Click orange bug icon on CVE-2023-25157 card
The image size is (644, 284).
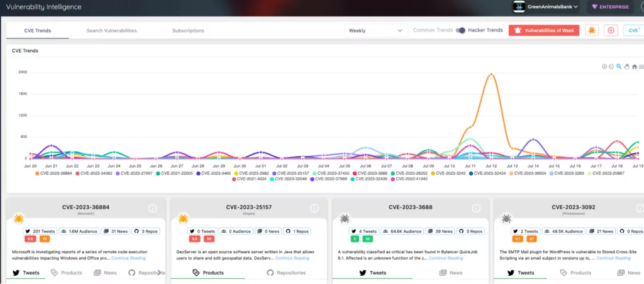click(x=183, y=218)
